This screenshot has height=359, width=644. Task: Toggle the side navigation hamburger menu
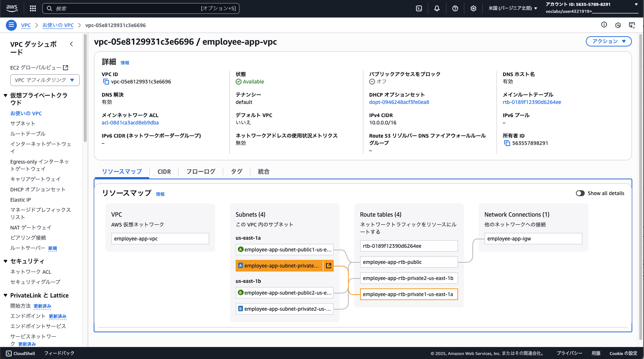click(x=11, y=25)
